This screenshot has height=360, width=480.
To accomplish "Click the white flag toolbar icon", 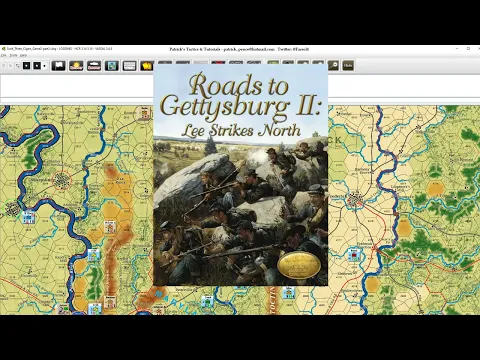I will [58, 66].
